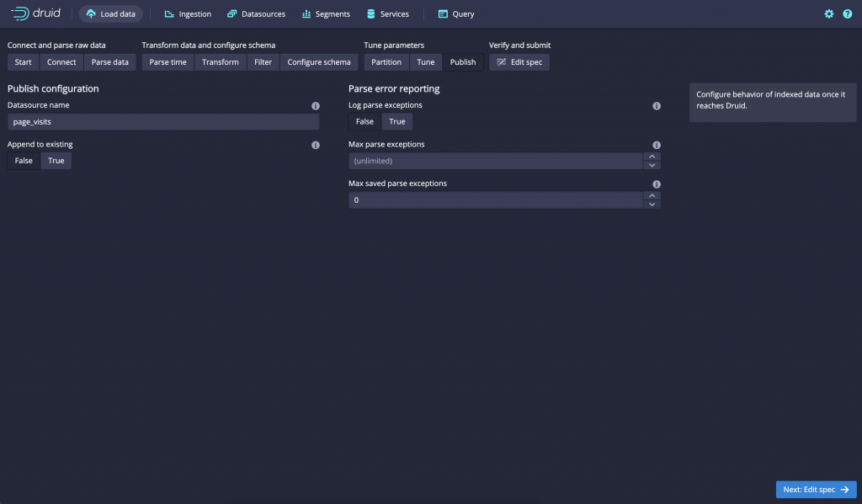Open the help icon
This screenshot has height=504, width=862.
pyautogui.click(x=849, y=13)
